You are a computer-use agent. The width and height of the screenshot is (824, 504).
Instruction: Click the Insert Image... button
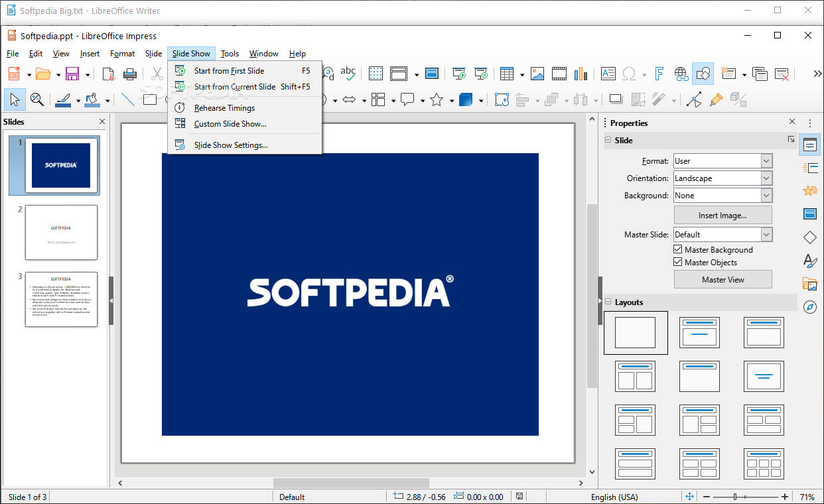coord(722,215)
